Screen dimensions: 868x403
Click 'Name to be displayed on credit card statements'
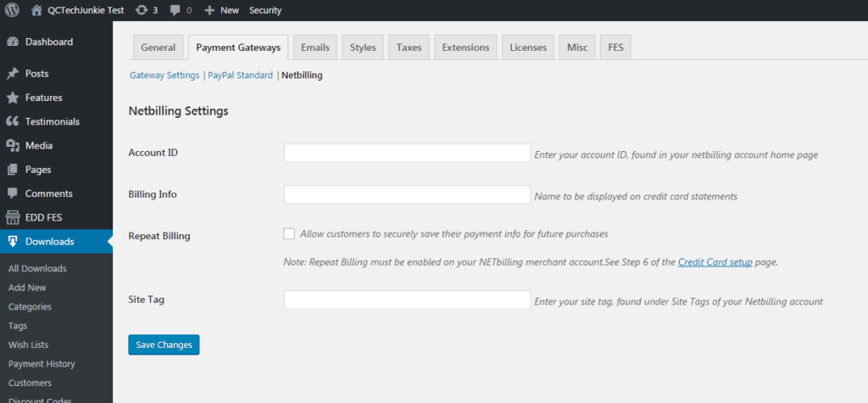(x=636, y=196)
